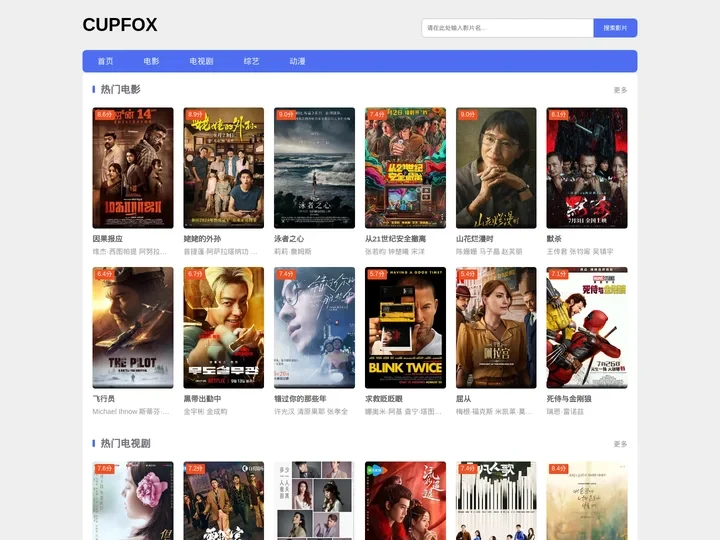The height and width of the screenshot is (540, 720).
Task: Open the 8.4分 Korean drama poster
Action: pyautogui.click(x=587, y=501)
